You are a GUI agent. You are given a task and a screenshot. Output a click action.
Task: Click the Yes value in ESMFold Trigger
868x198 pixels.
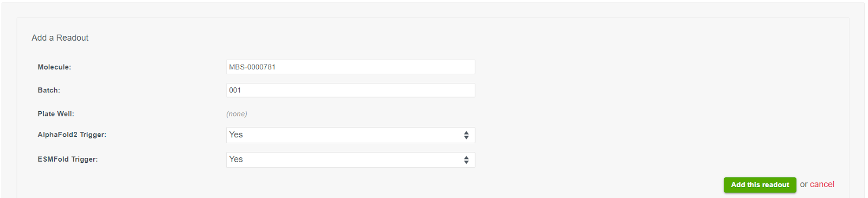point(236,159)
